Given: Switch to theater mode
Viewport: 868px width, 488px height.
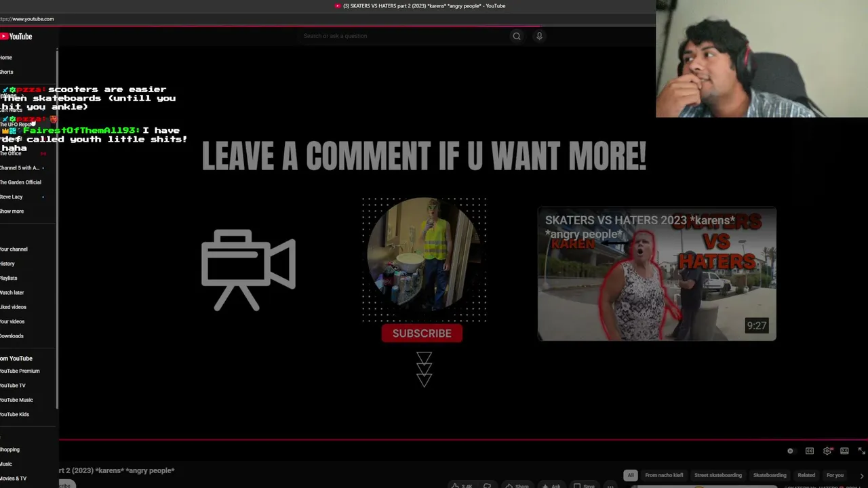Looking at the screenshot, I should click(844, 451).
